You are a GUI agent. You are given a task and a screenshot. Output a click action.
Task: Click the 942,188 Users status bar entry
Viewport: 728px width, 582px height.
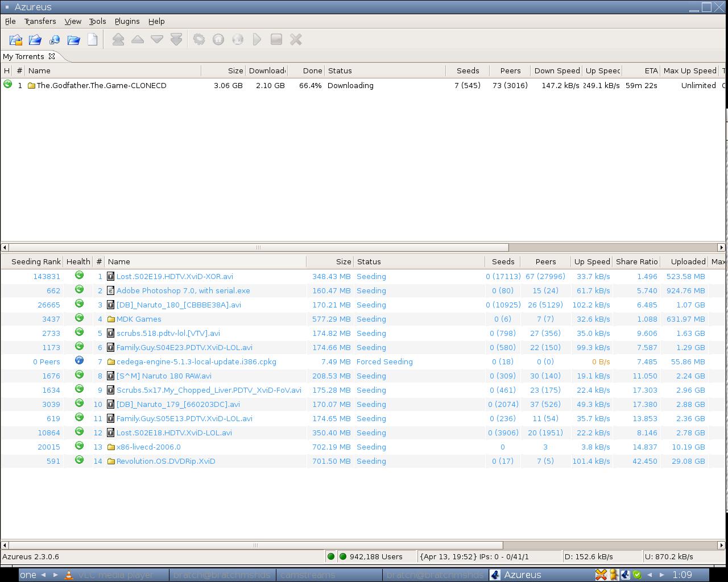coord(376,556)
